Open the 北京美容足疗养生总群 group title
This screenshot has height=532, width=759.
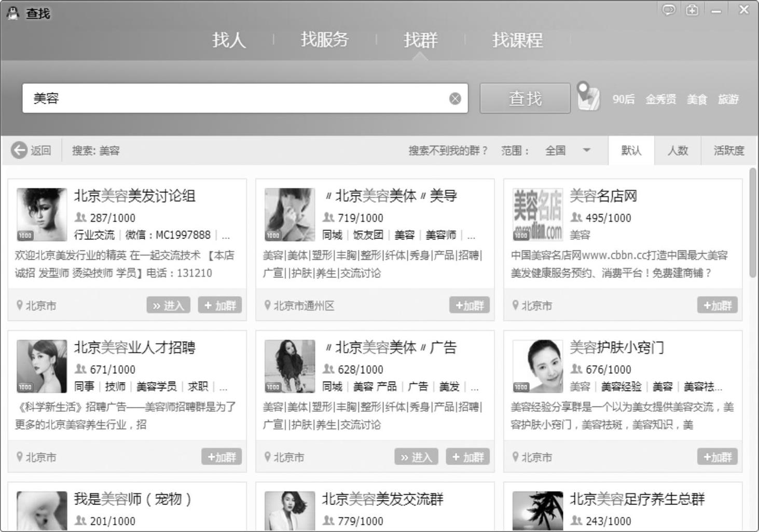point(637,499)
